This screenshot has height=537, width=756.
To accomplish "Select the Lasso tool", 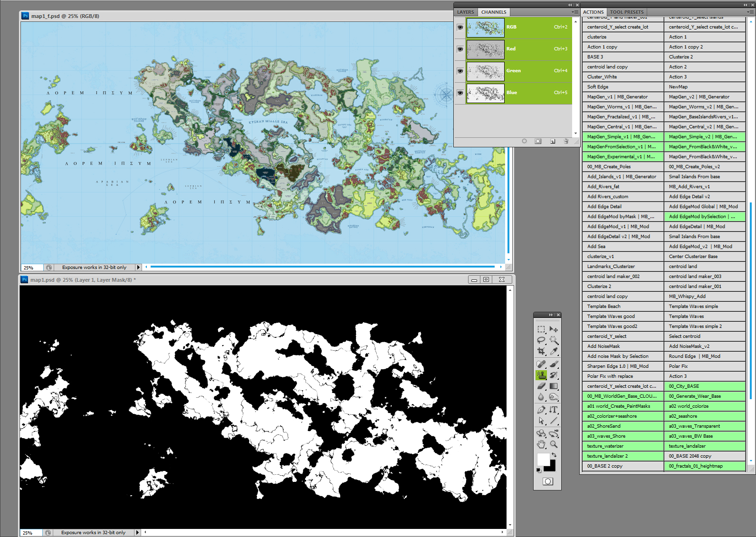I will pos(541,340).
